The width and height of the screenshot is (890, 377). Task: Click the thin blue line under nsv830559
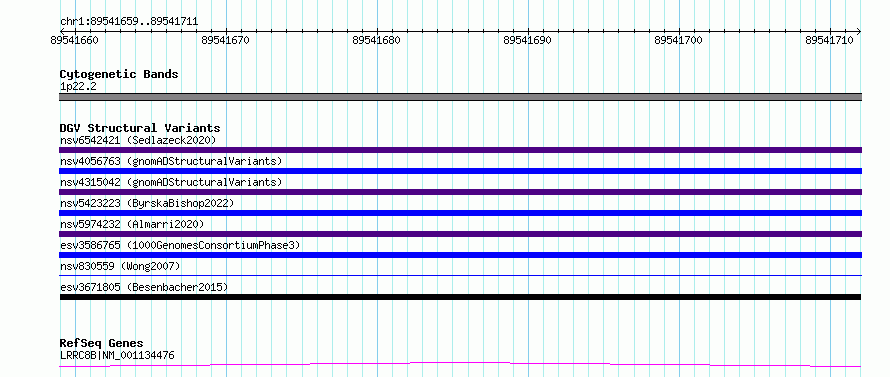[x=460, y=275]
